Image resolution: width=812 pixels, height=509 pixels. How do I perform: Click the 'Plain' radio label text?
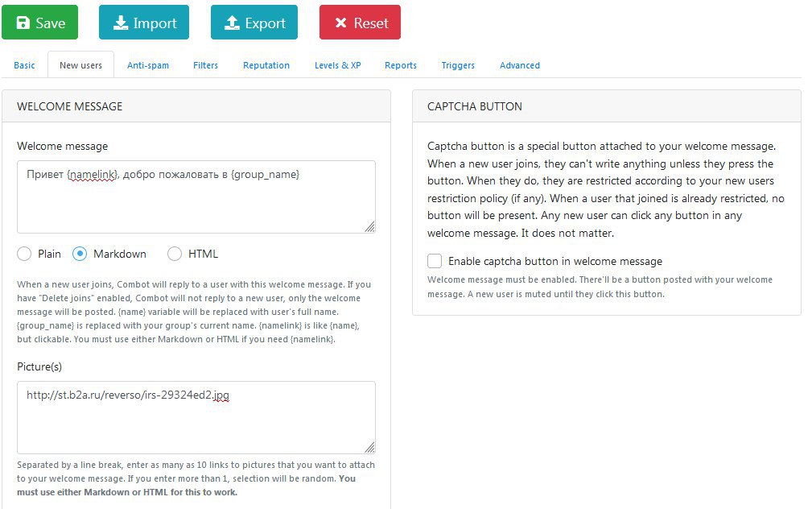coord(49,254)
